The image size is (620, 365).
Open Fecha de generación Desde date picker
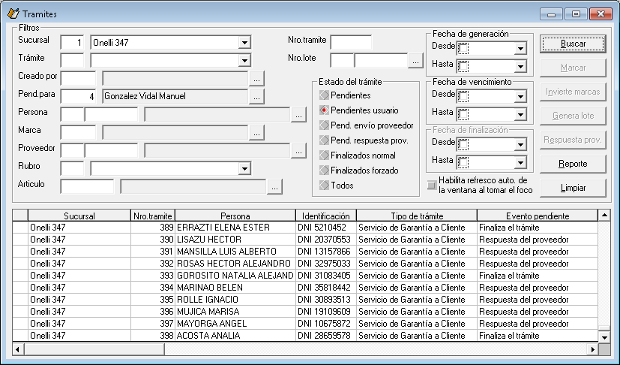click(521, 49)
